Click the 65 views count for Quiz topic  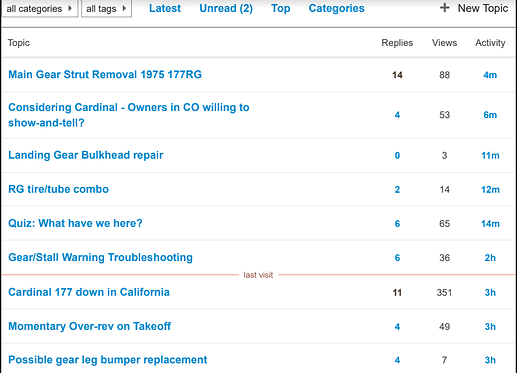point(444,224)
